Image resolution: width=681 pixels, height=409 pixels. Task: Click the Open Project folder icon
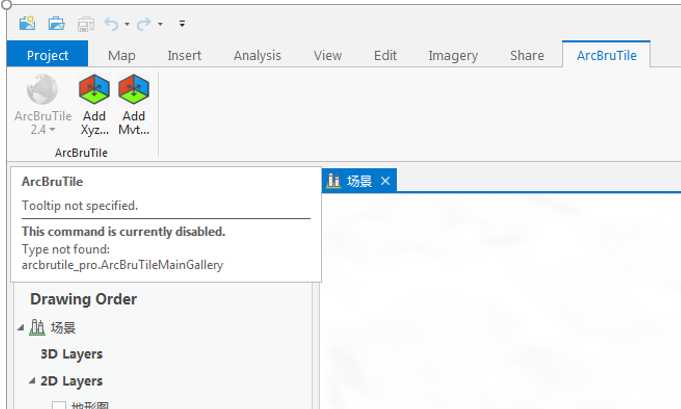pyautogui.click(x=56, y=23)
